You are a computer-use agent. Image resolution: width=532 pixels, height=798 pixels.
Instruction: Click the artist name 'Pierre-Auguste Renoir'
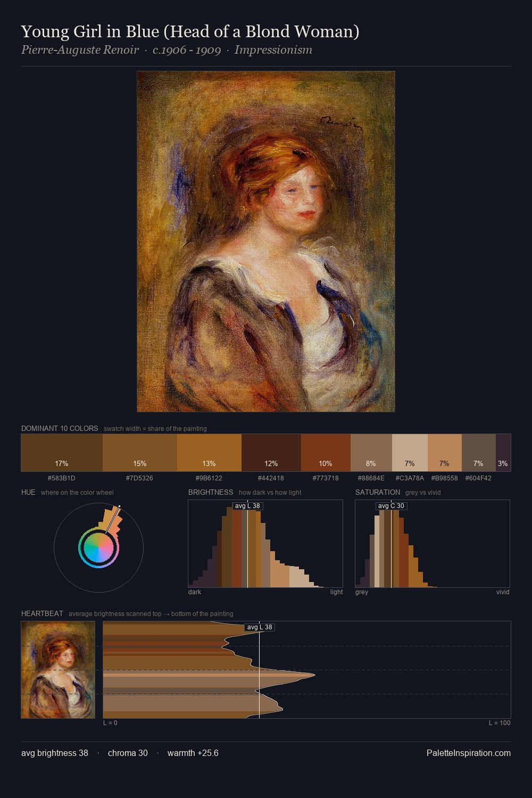pos(80,50)
